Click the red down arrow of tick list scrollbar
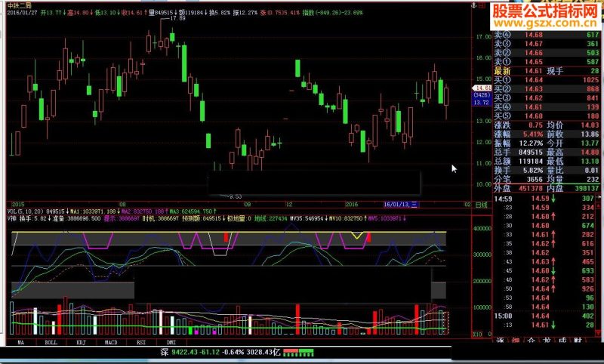Viewport: 604px width, 364px height. (598, 332)
